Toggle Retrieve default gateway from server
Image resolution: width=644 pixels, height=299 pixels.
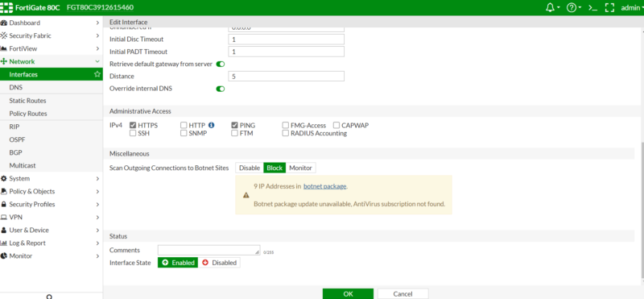pos(220,64)
